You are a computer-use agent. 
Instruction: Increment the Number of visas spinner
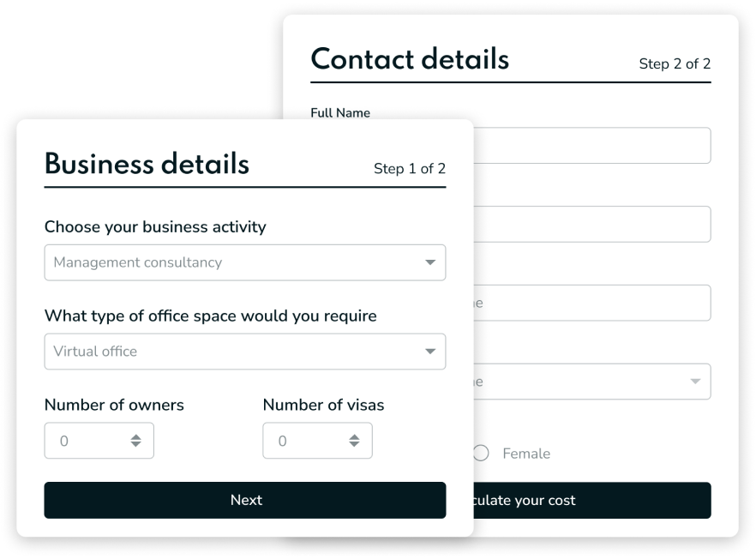pos(354,437)
